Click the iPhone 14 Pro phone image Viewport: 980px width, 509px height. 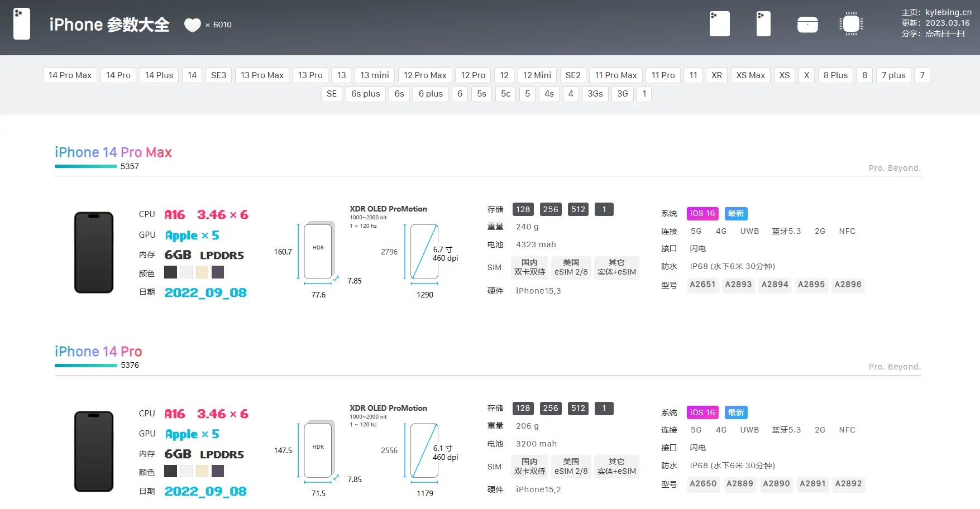click(94, 452)
